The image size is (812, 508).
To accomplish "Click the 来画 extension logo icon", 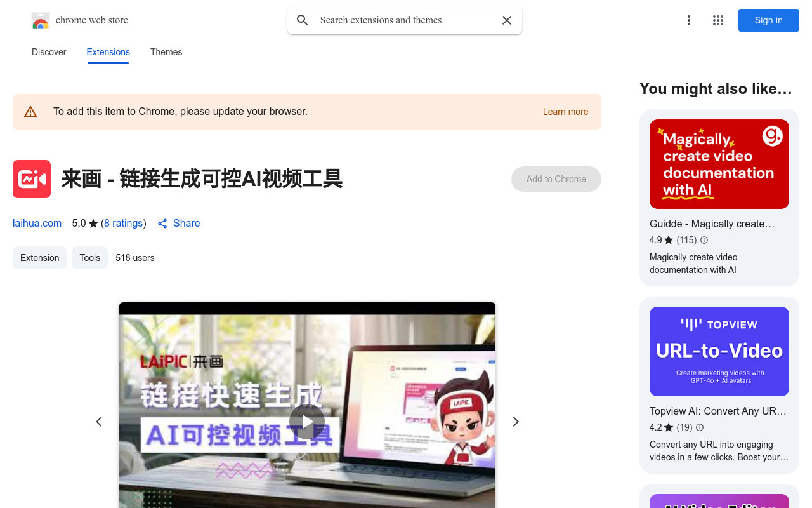I will (32, 179).
